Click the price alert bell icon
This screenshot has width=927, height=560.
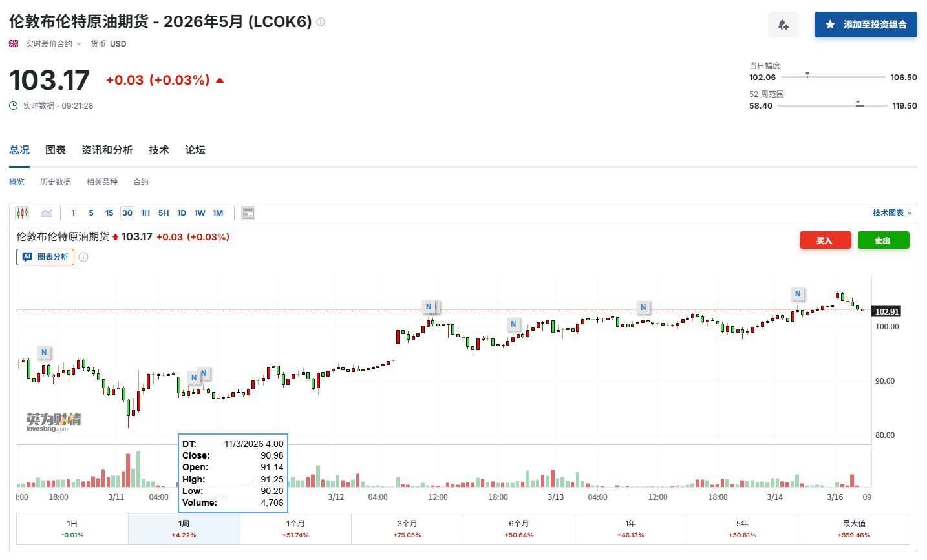783,24
